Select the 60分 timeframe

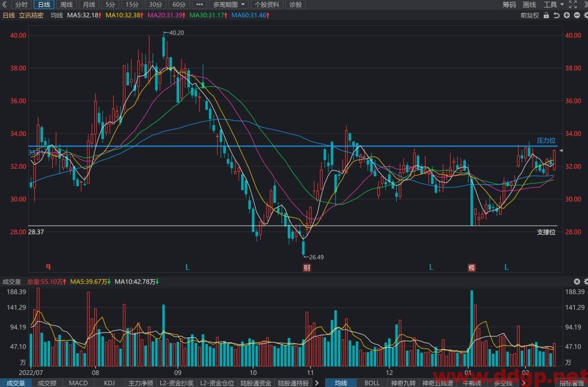[x=179, y=5]
